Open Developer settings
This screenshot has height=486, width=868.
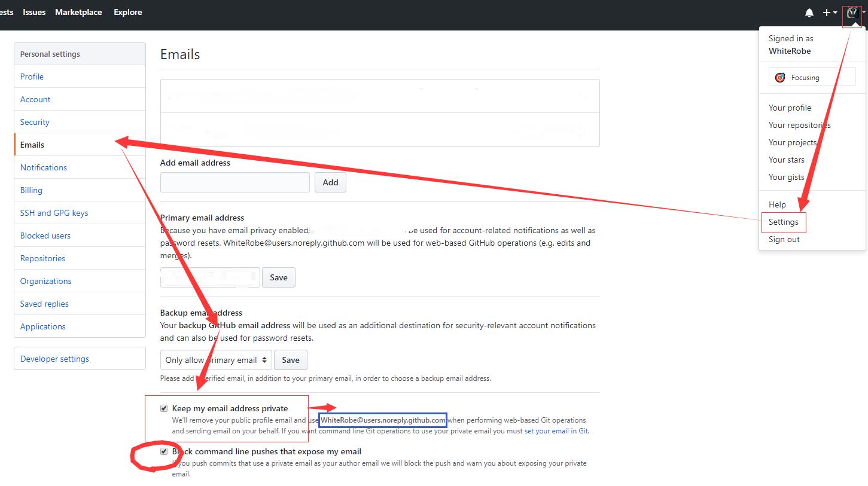[x=80, y=359]
